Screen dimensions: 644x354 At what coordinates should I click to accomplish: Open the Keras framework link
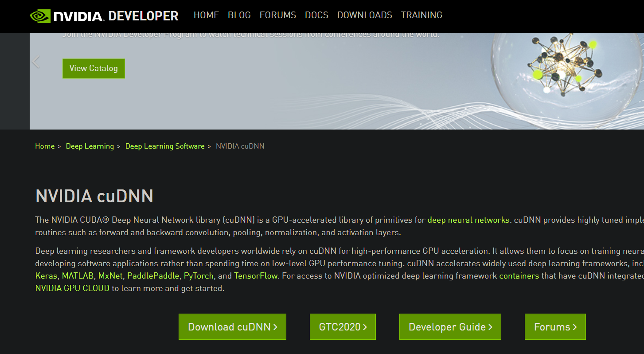[x=46, y=276]
